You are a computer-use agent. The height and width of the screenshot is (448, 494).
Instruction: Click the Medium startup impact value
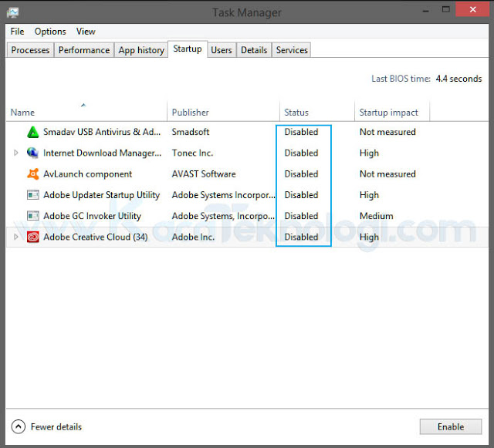pos(376,216)
